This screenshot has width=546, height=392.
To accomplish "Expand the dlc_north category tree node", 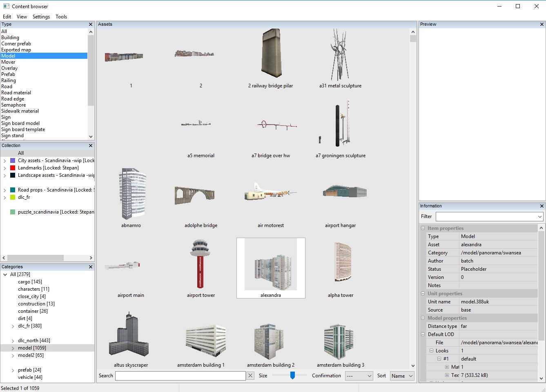I will click(13, 341).
